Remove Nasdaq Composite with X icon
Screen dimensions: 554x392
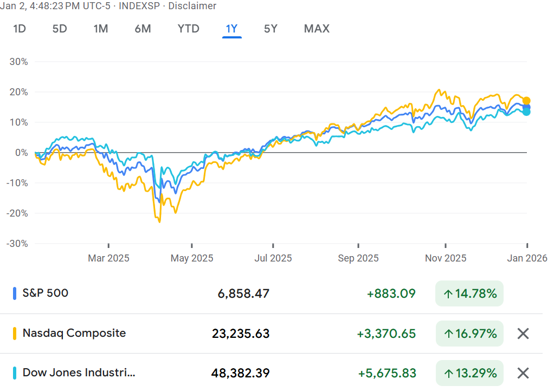click(x=523, y=334)
